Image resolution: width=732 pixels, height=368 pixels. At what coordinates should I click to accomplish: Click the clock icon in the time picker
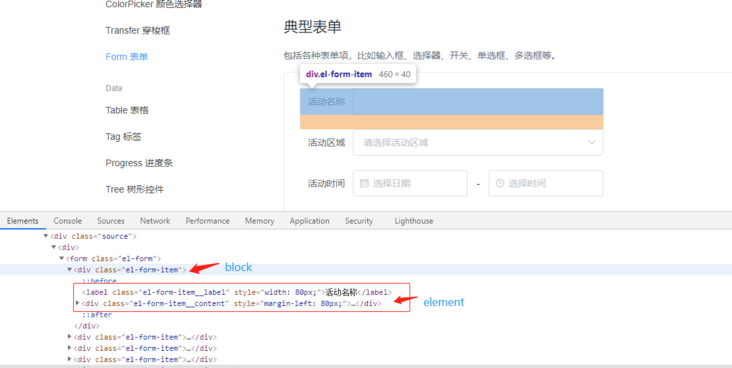500,184
